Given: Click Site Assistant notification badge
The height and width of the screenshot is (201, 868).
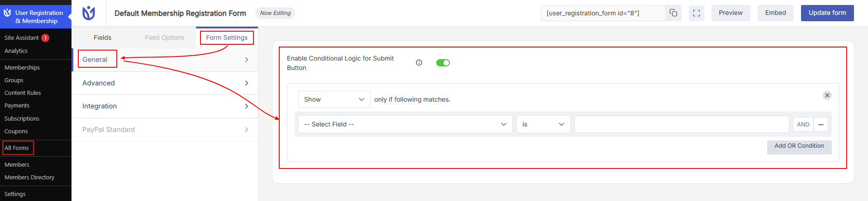Looking at the screenshot, I should pyautogui.click(x=45, y=38).
